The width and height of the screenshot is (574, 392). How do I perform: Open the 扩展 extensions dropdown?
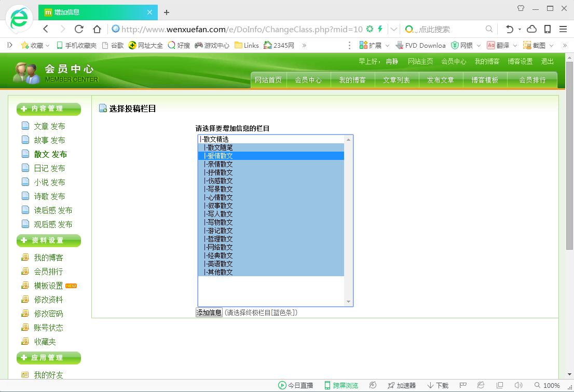coord(387,46)
